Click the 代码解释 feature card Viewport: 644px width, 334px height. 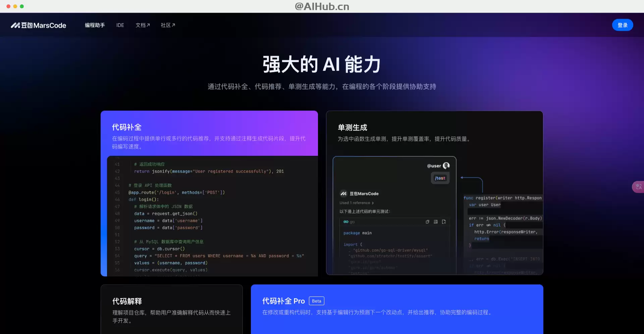pyautogui.click(x=171, y=308)
